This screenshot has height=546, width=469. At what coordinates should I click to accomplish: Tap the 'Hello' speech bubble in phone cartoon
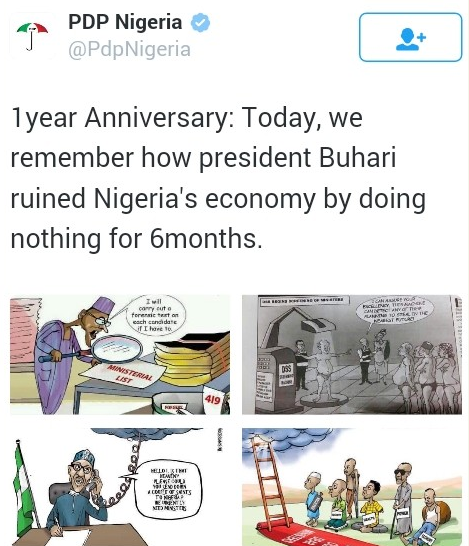coord(169,489)
